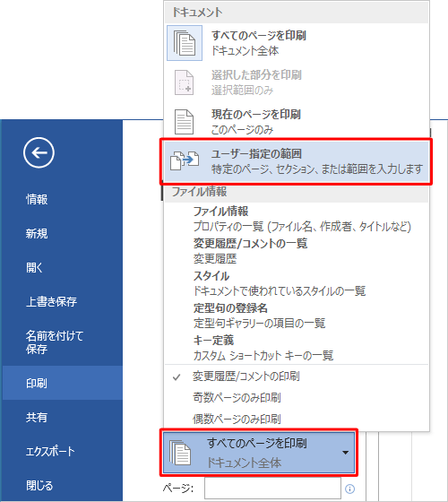Collapse the すべてのページを印刷 dropdown arrow
Screen dimensions: 448x502
[345, 453]
